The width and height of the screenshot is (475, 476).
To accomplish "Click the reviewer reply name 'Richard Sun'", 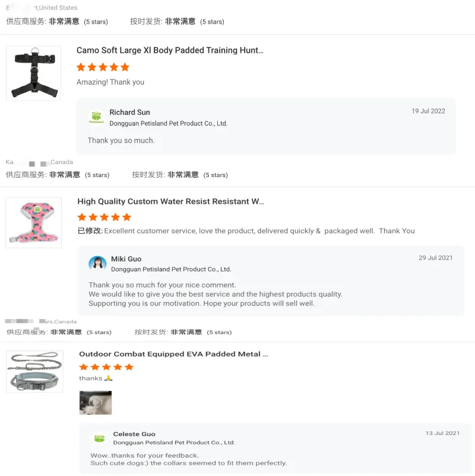I will click(x=129, y=112).
